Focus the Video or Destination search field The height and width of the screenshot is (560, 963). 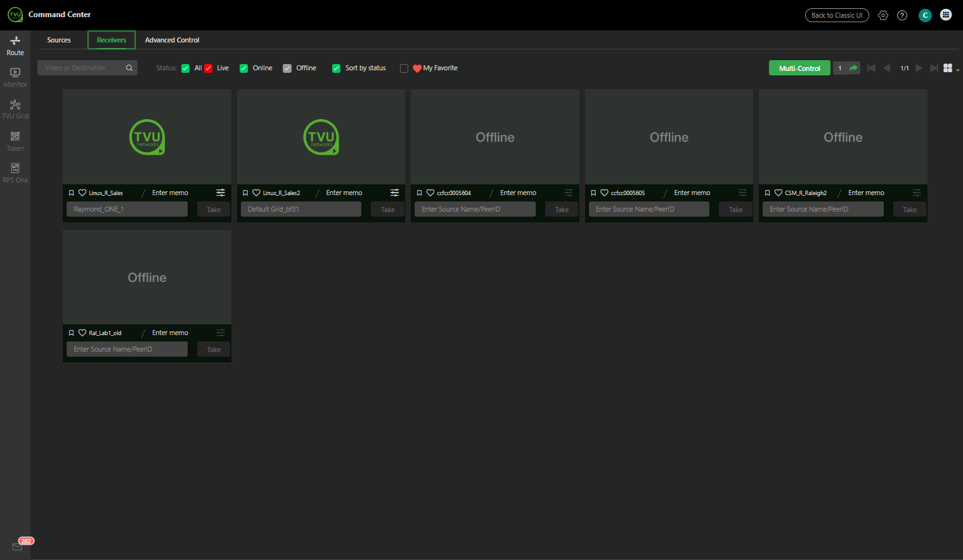[82, 68]
